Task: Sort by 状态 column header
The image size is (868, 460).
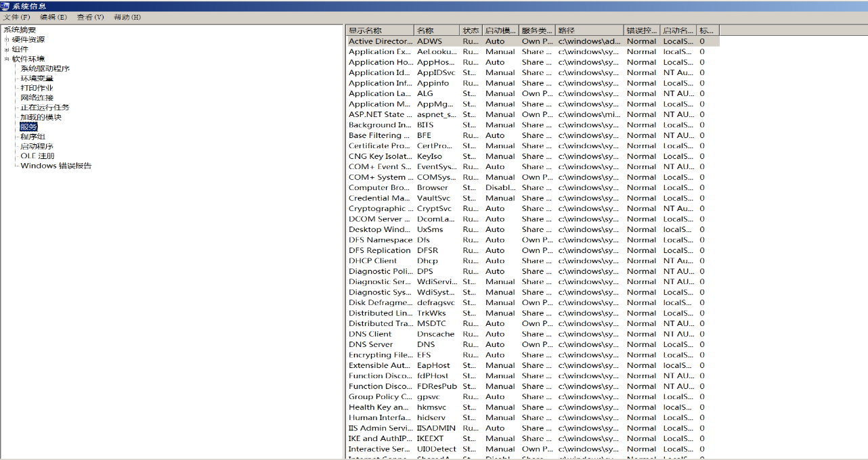Action: [x=471, y=30]
